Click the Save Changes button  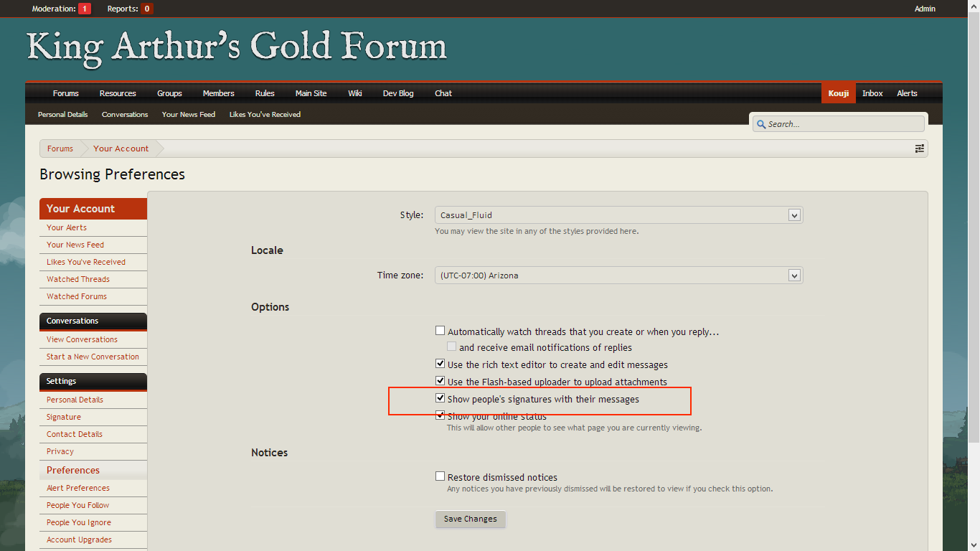pos(471,519)
